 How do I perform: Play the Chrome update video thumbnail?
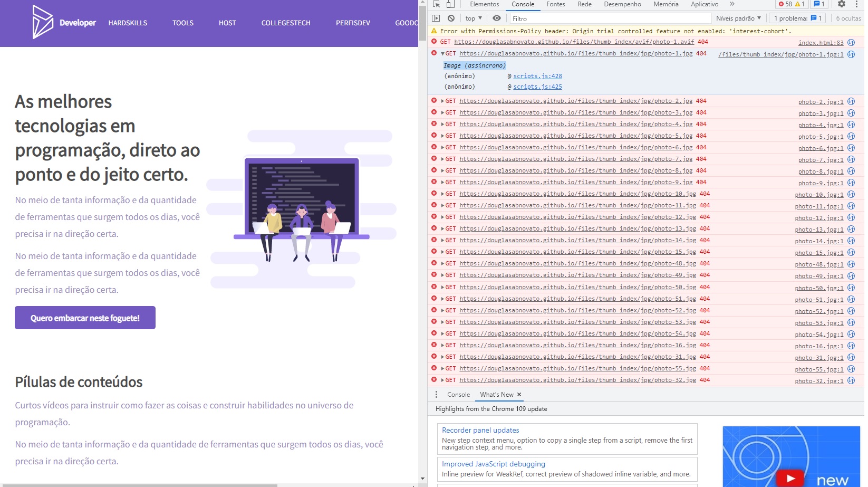pos(790,478)
